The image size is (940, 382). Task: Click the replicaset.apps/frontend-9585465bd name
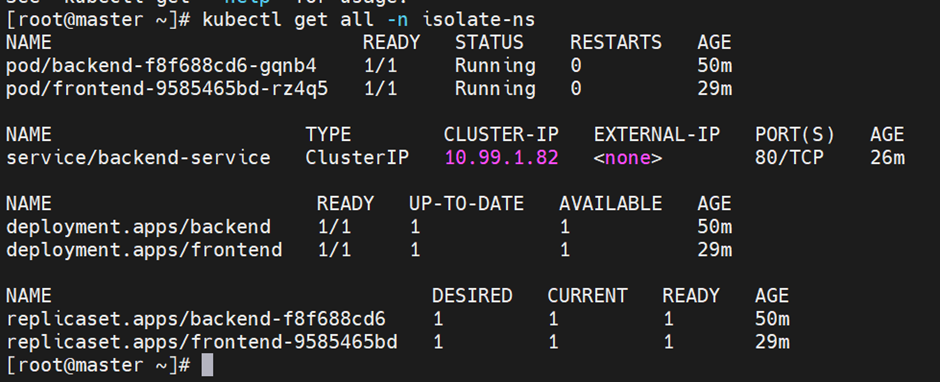tap(202, 342)
